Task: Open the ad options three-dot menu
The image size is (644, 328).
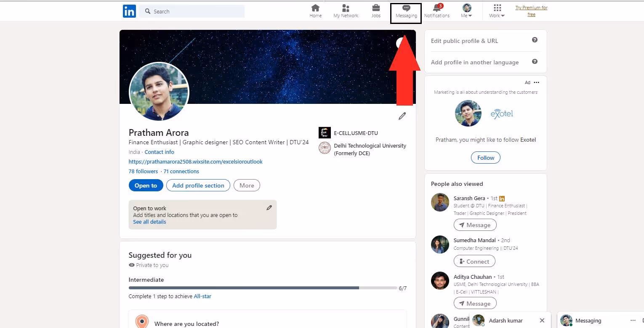Action: (536, 82)
